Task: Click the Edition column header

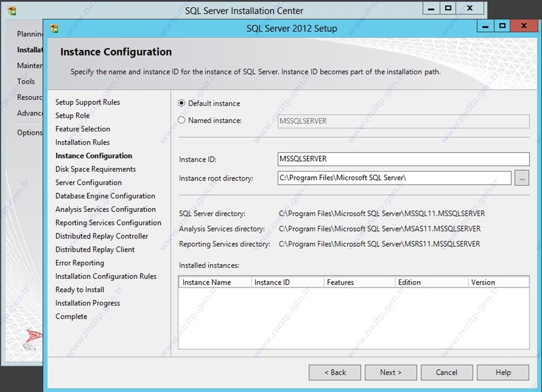Action: pos(432,282)
